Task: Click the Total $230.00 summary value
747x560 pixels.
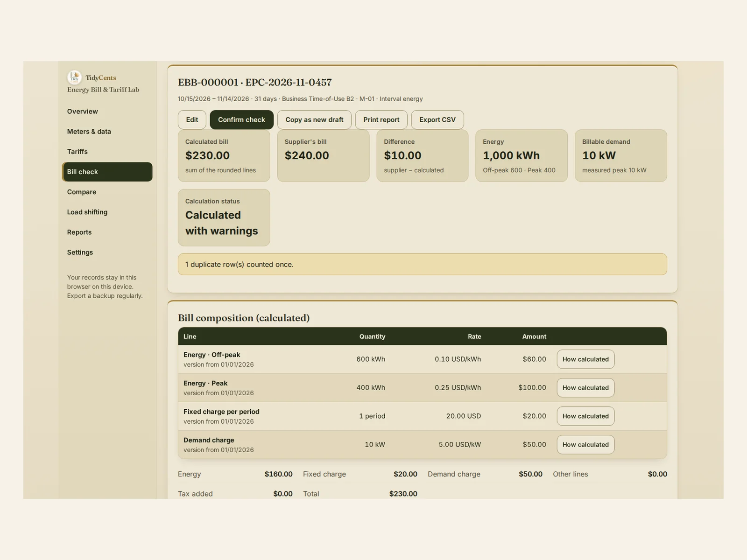Action: point(403,494)
